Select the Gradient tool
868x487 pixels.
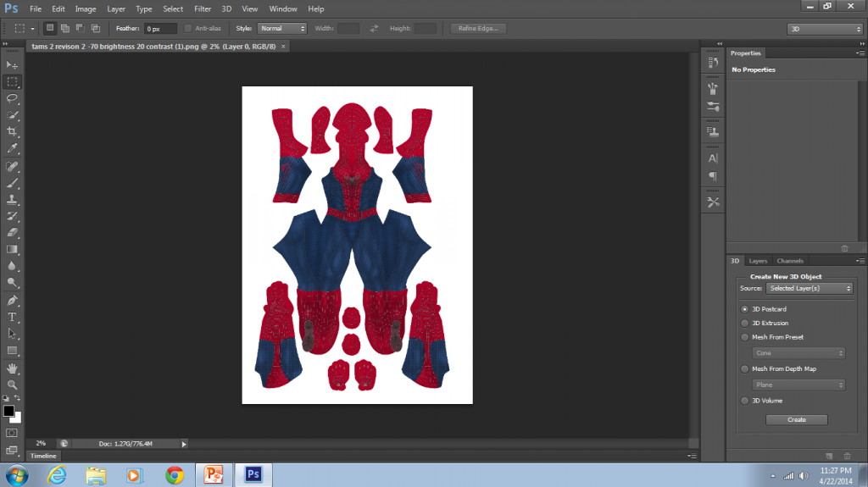(12, 250)
